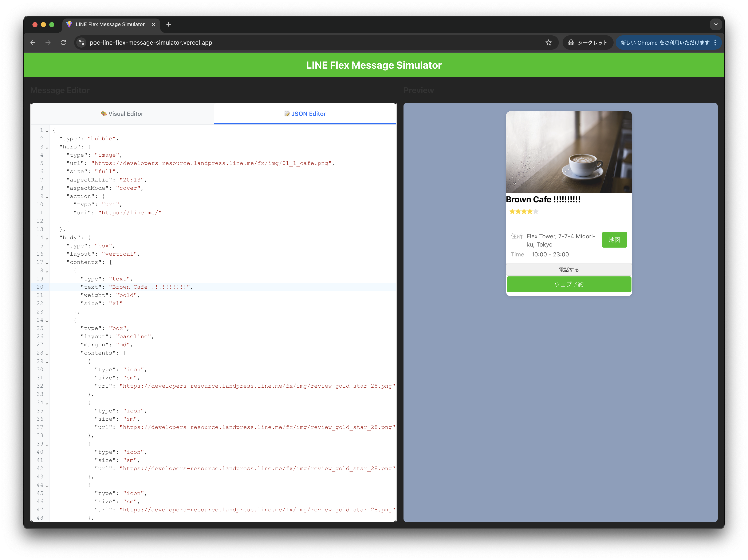Click the forward navigation arrow
The image size is (748, 560).
click(48, 43)
